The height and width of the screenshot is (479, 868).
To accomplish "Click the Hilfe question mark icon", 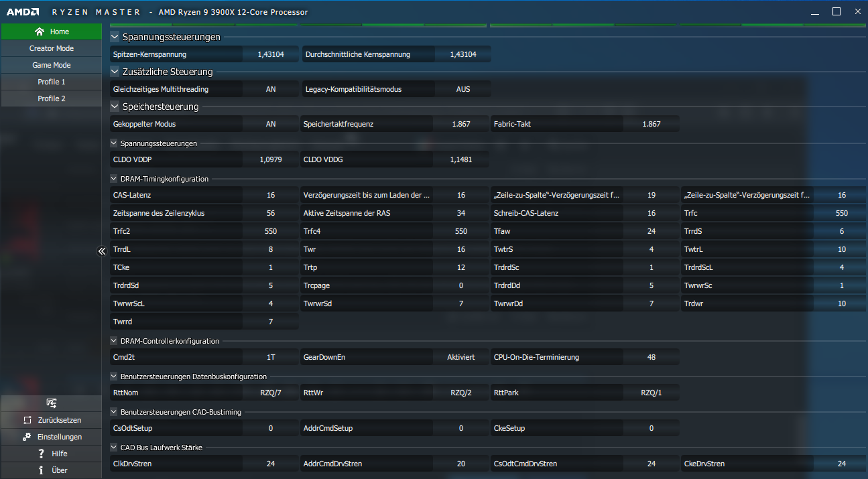I will pos(41,454).
